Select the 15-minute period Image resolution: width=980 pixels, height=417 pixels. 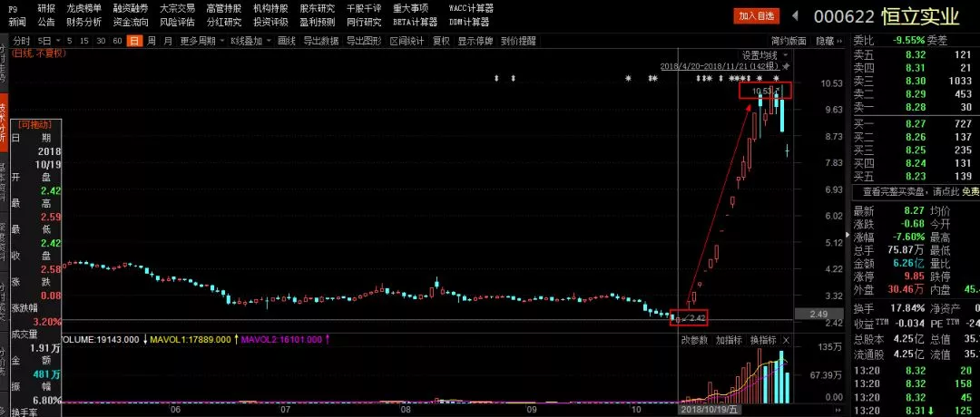(x=84, y=41)
